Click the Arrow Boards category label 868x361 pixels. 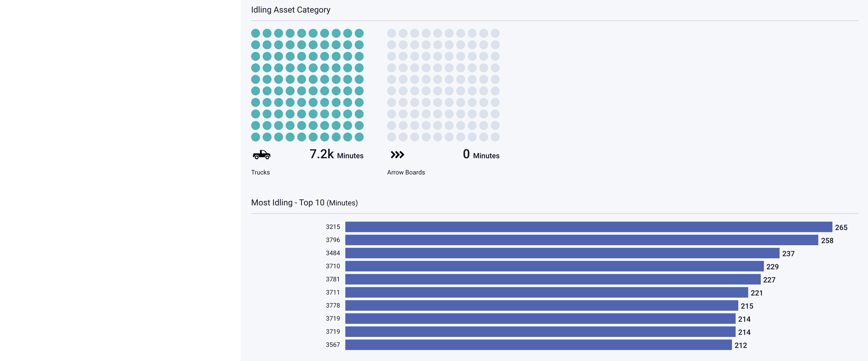(406, 172)
